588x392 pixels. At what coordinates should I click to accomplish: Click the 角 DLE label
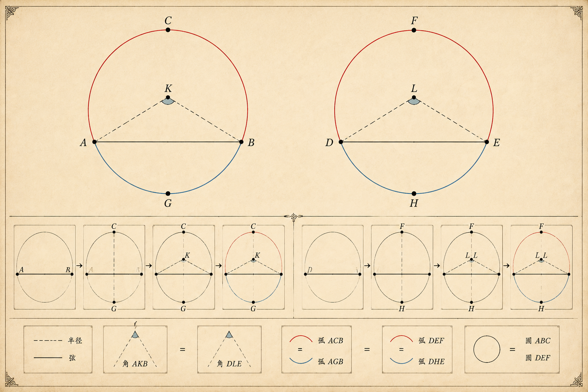pos(229,364)
